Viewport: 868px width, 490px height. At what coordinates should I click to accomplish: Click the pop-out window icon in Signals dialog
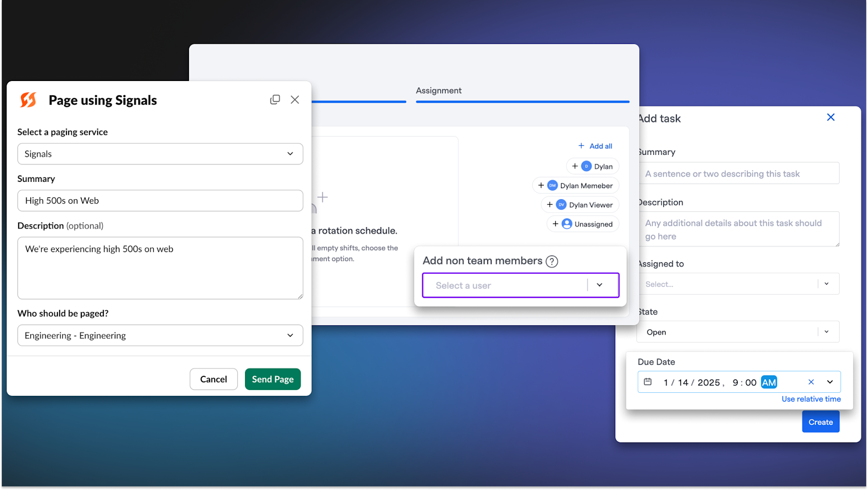[x=275, y=100]
